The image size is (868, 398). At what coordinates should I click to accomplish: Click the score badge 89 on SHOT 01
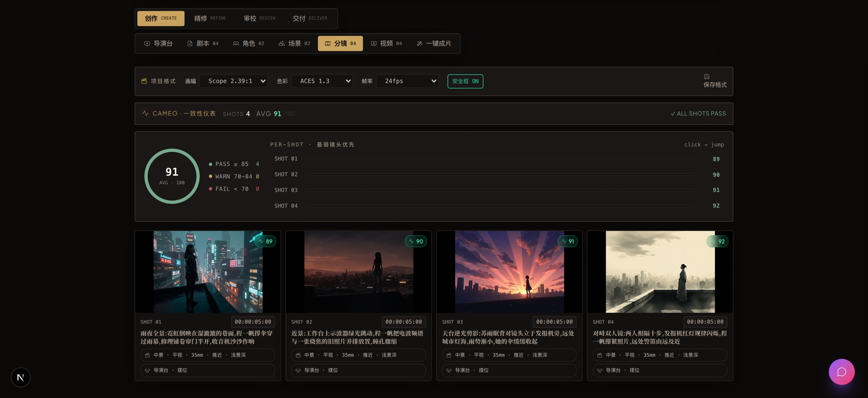265,241
